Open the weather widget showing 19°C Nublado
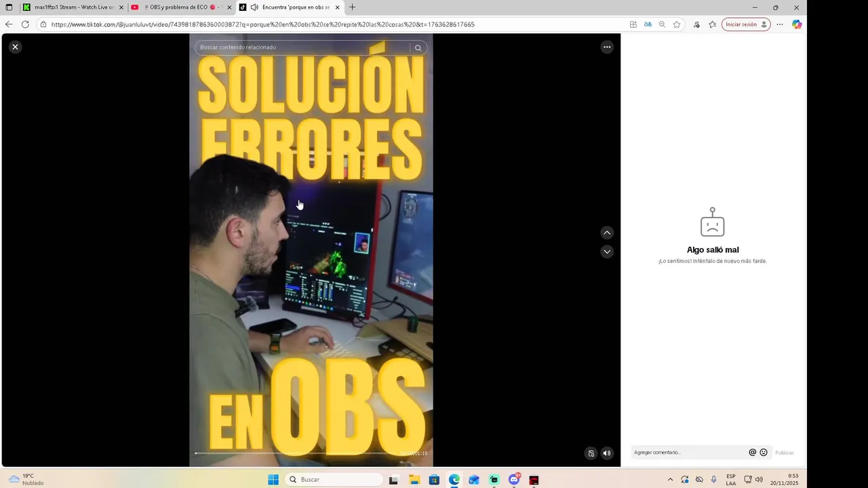Screen dimensions: 868x488 27,479
